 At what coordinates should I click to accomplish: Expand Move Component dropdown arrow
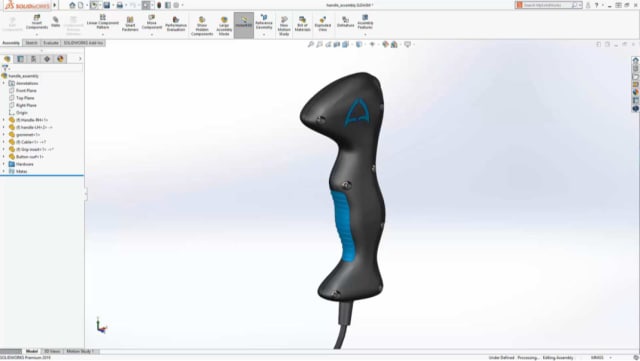click(x=151, y=35)
